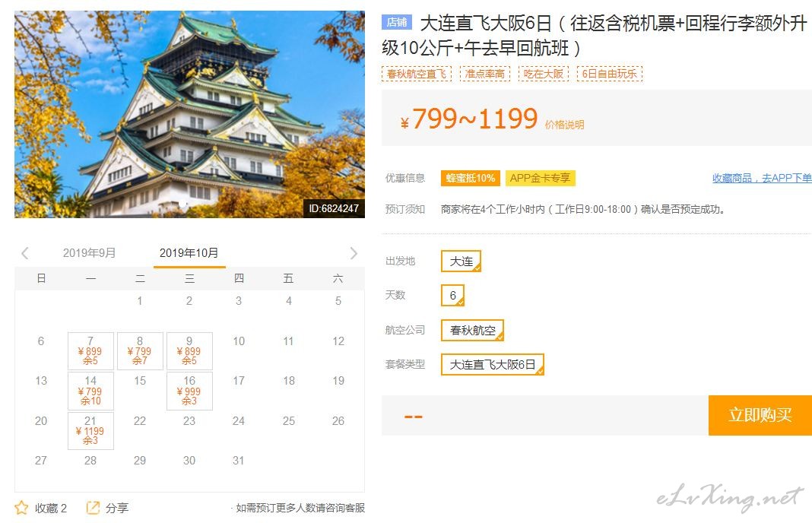Select departure city 大连
The width and height of the screenshot is (812, 523).
pyautogui.click(x=461, y=261)
